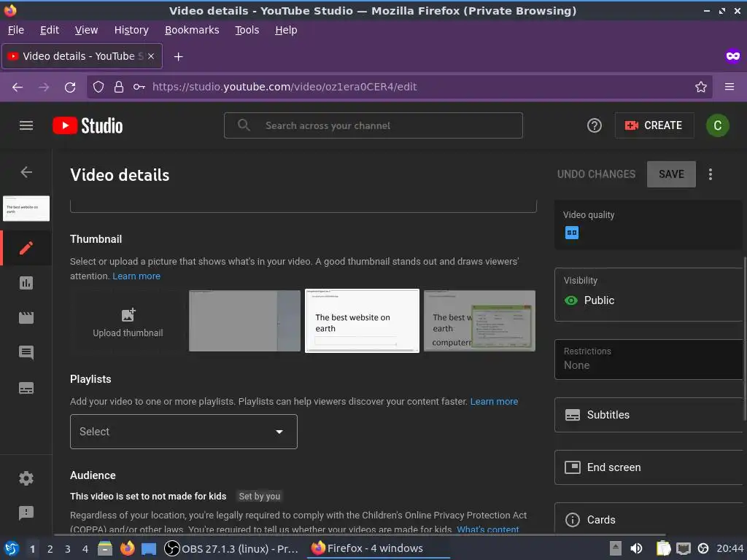Open the taskbar start menu icon
The width and height of the screenshot is (747, 560).
12,548
